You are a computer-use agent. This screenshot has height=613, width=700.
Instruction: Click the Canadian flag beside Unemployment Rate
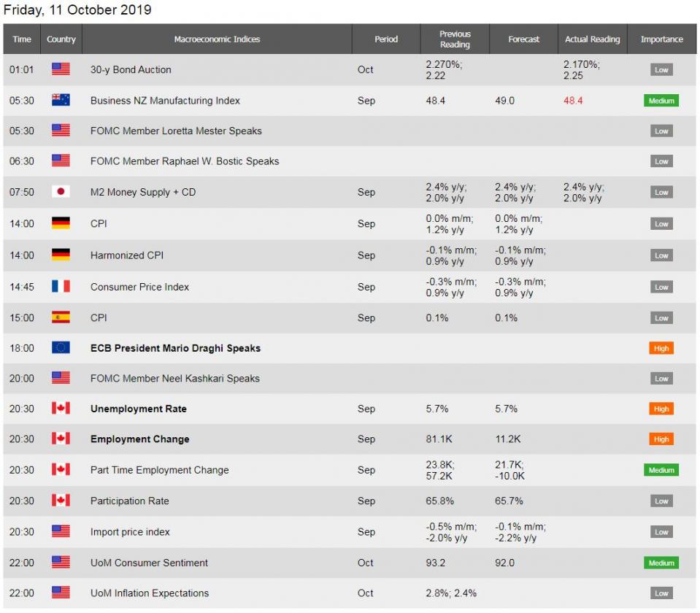[x=61, y=409]
